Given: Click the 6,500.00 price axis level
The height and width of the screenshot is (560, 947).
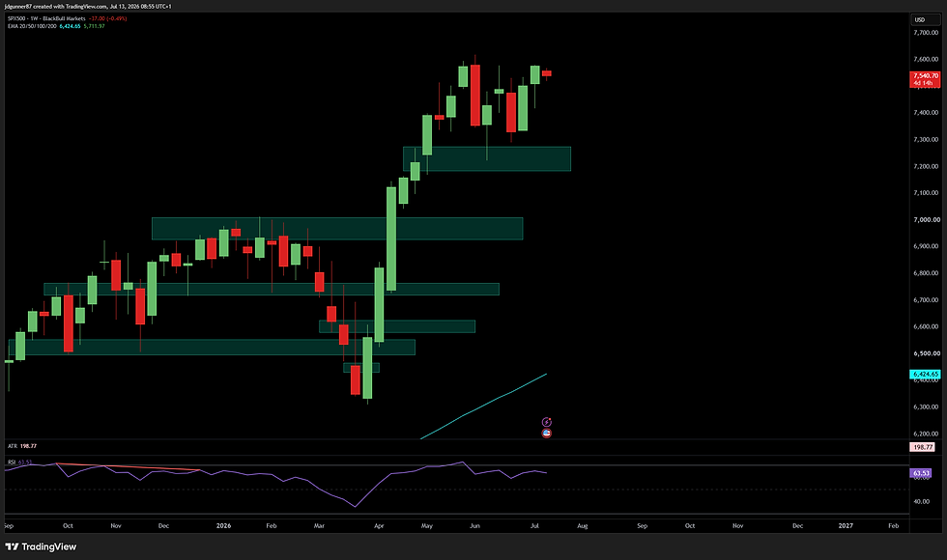Looking at the screenshot, I should 926,353.
